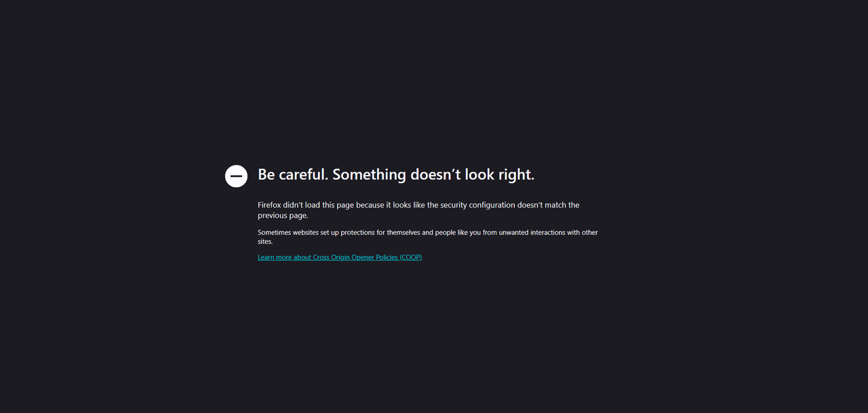The height and width of the screenshot is (413, 868).
Task: Click the word "protections" in the small paragraph
Action: pyautogui.click(x=358, y=233)
